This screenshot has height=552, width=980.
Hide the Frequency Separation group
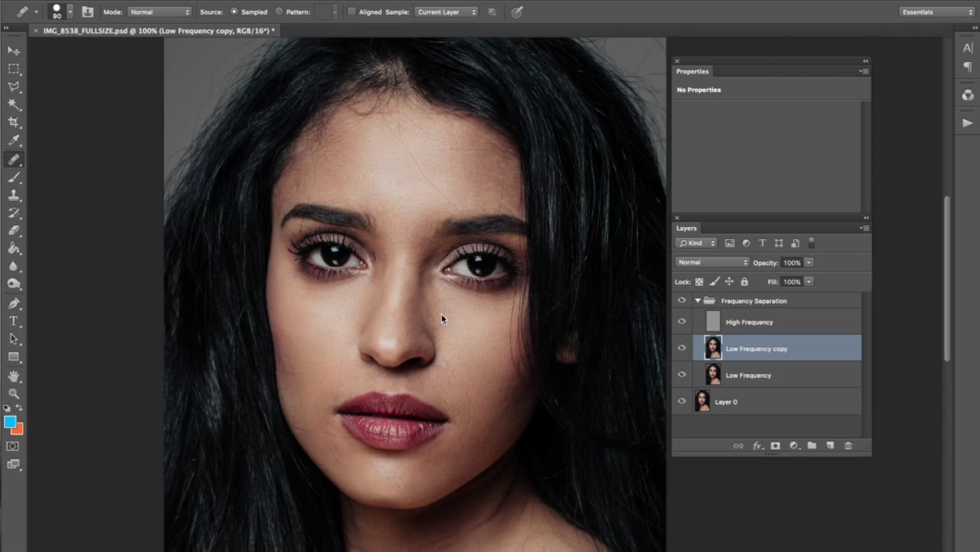[682, 300]
